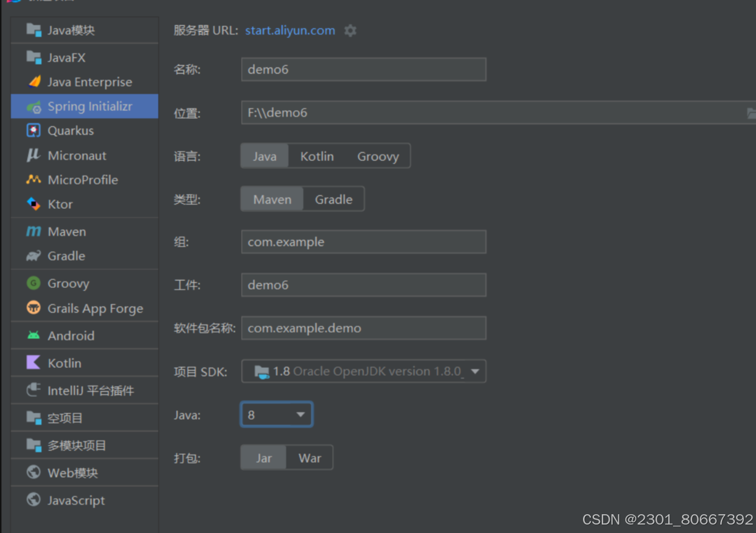756x533 pixels.
Task: Click the JavaFX folder icon
Action: pyautogui.click(x=34, y=57)
